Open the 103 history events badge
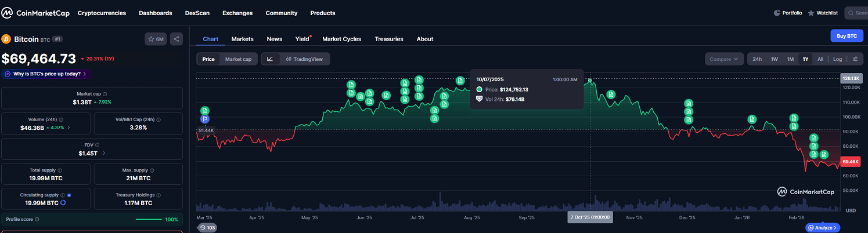Screen dimensions: 868x233 click(207, 228)
